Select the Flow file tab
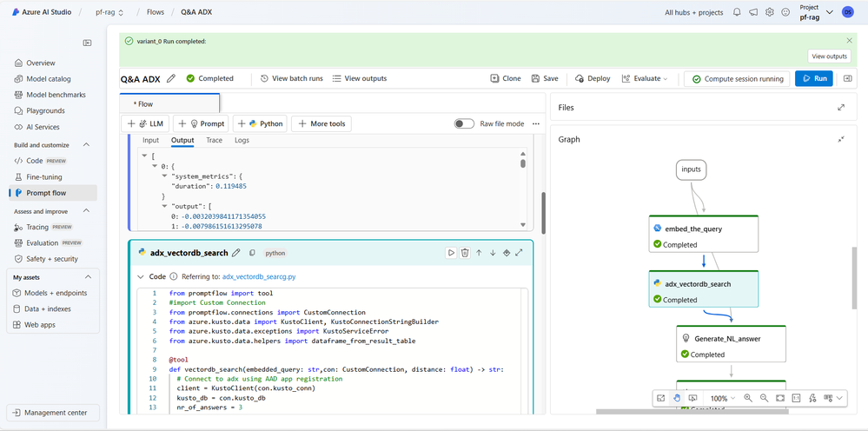The image size is (868, 431). coord(169,104)
